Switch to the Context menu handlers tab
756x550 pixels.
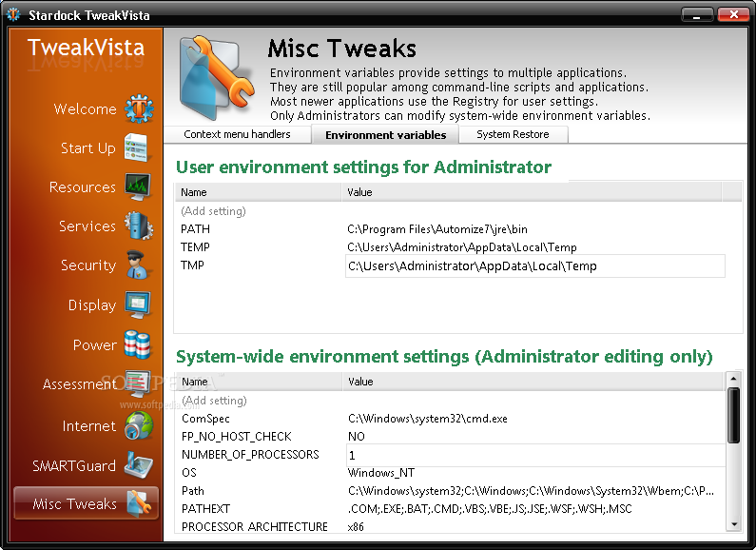(237, 134)
